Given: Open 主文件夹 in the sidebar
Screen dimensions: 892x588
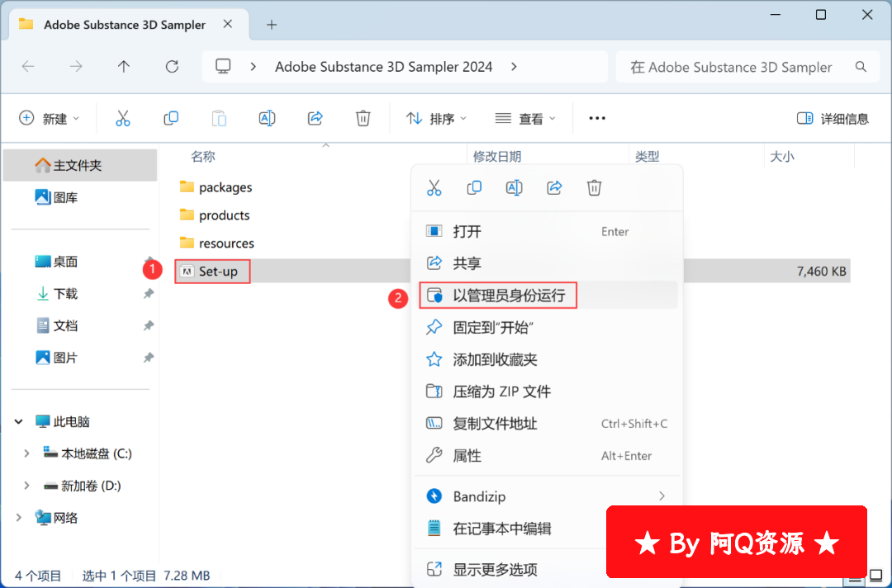Looking at the screenshot, I should [79, 165].
